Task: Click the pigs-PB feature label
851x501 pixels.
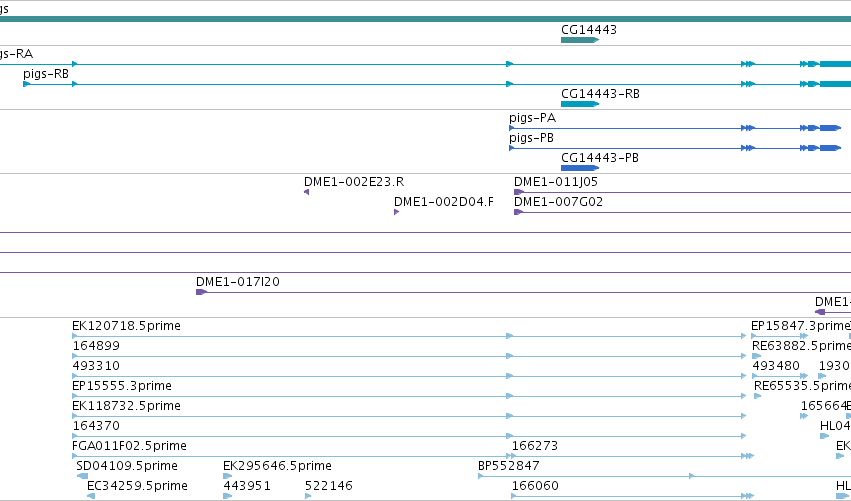Action: (531, 138)
